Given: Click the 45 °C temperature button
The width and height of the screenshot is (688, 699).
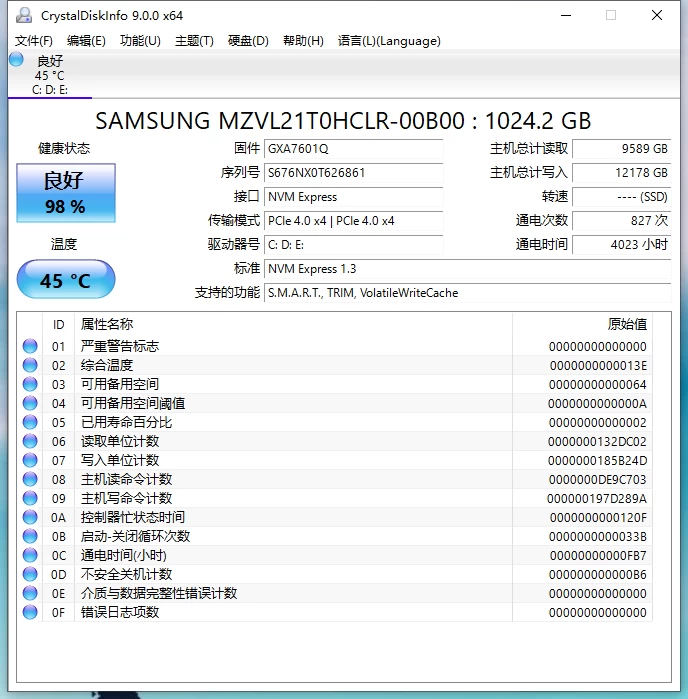Looking at the screenshot, I should coord(66,280).
